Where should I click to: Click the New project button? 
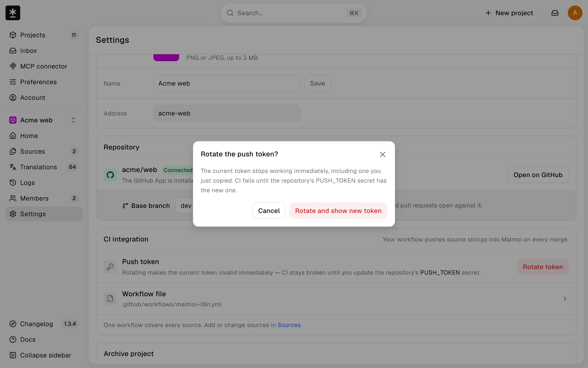(x=509, y=13)
